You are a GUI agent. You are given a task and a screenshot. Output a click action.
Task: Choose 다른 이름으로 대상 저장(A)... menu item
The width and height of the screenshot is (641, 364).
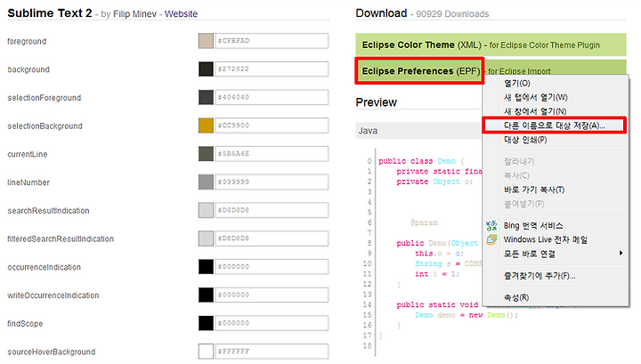pos(555,125)
